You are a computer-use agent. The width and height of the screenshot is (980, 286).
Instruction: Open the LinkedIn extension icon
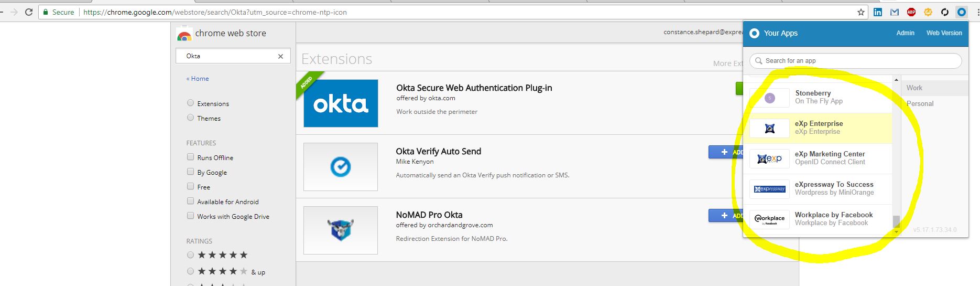tap(878, 12)
